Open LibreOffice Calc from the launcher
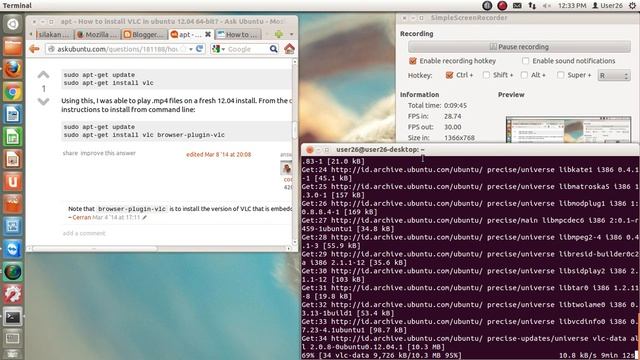Screen dimensions: 640x360 click(x=13, y=137)
